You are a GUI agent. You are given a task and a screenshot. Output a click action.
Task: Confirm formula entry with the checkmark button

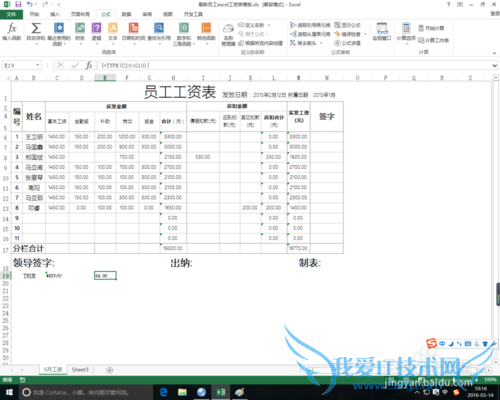[x=75, y=65]
